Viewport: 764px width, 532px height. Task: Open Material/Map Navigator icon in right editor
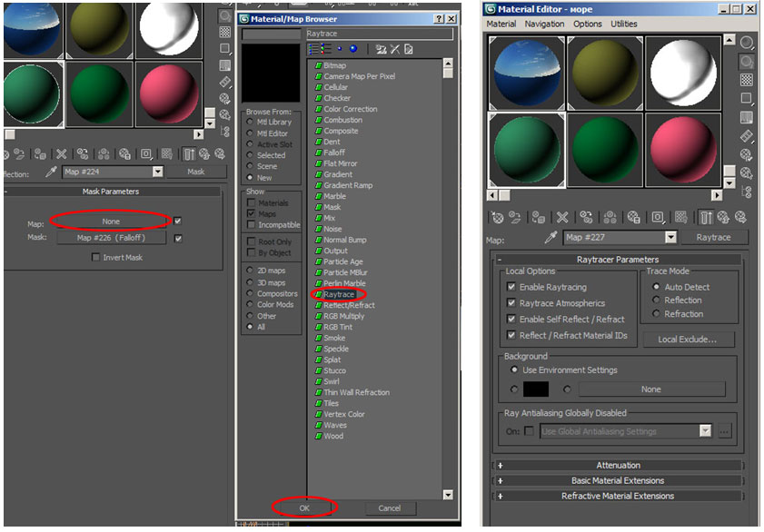[x=747, y=192]
